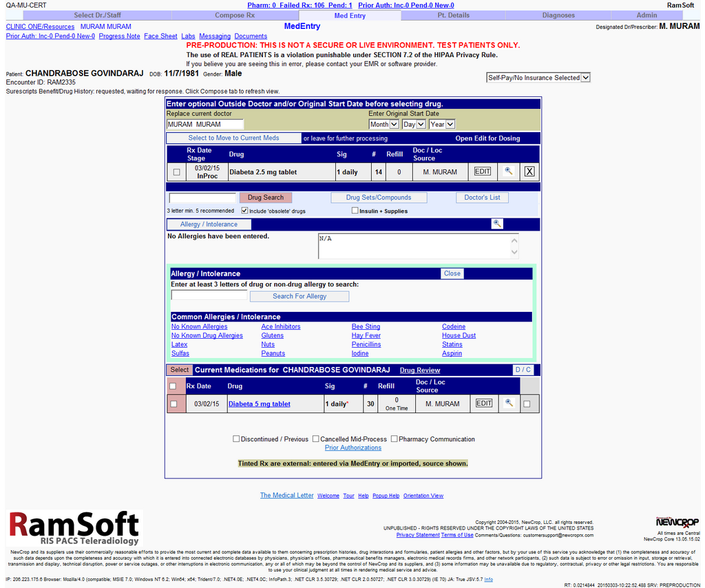
Task: Open the Diagnoses tab
Action: point(558,15)
